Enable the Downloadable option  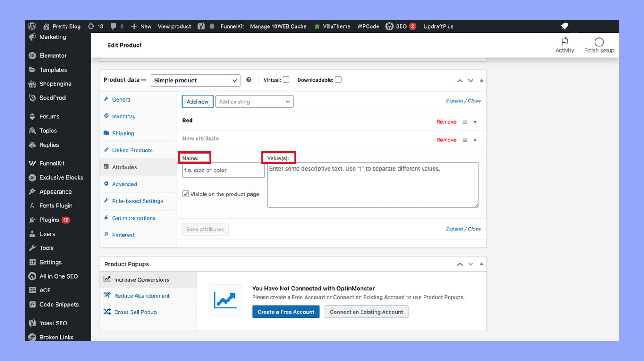[x=338, y=79]
